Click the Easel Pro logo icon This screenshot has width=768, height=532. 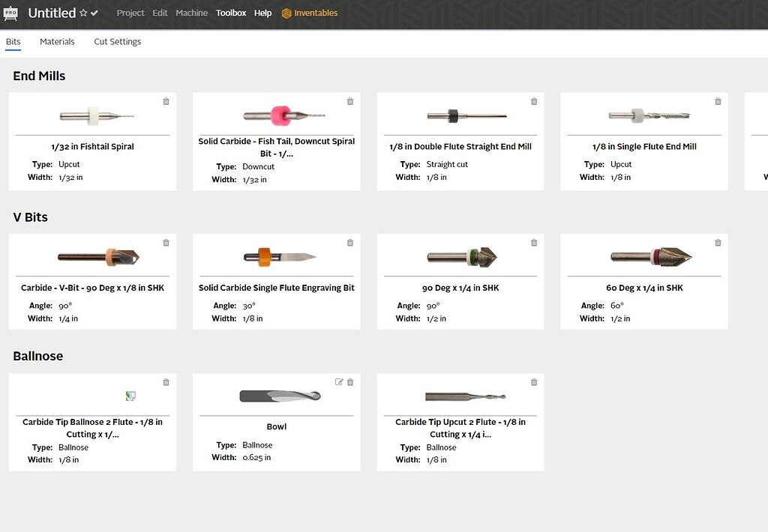(x=10, y=12)
